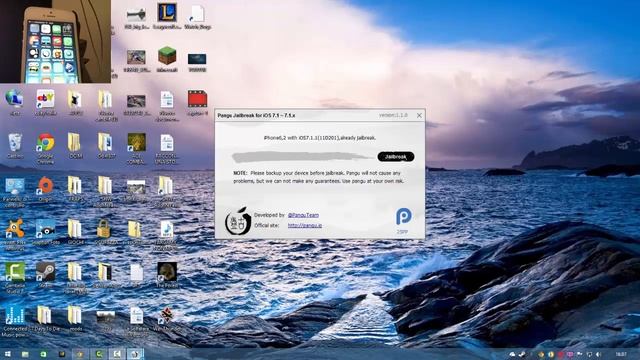Image resolution: width=640 pixels, height=360 pixels.
Task: Close the Pangu Jailbreak window
Action: tap(419, 116)
